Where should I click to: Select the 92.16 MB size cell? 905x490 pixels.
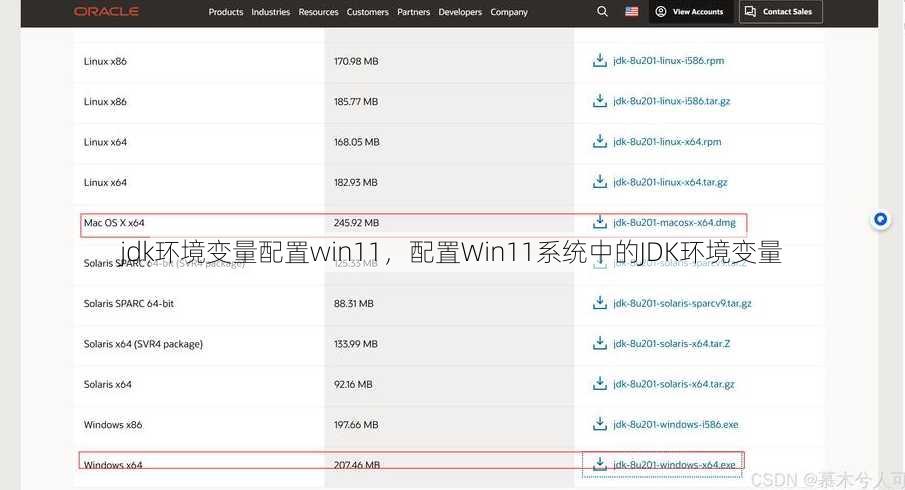click(353, 384)
